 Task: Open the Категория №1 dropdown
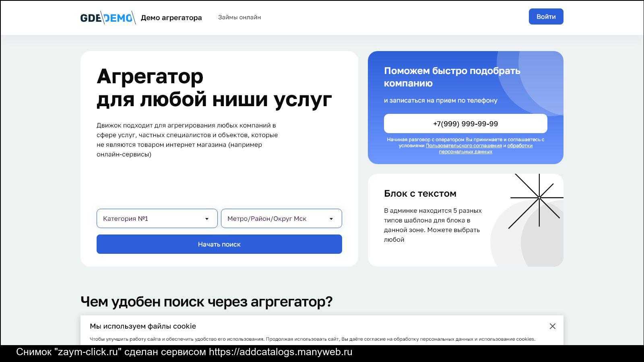pos(157,218)
